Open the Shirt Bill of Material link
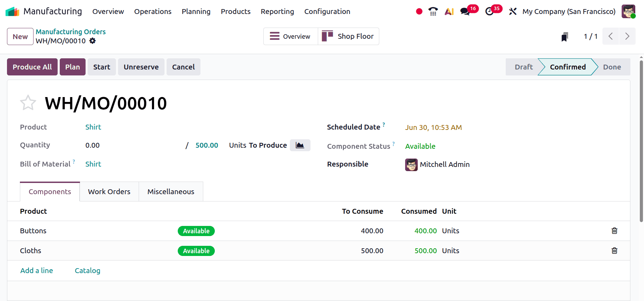The height and width of the screenshot is (301, 644). tap(93, 164)
